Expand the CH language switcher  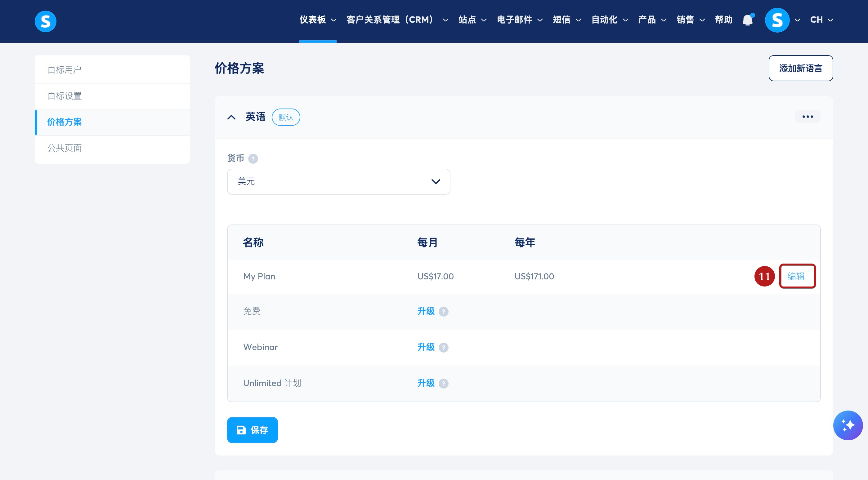pos(821,20)
